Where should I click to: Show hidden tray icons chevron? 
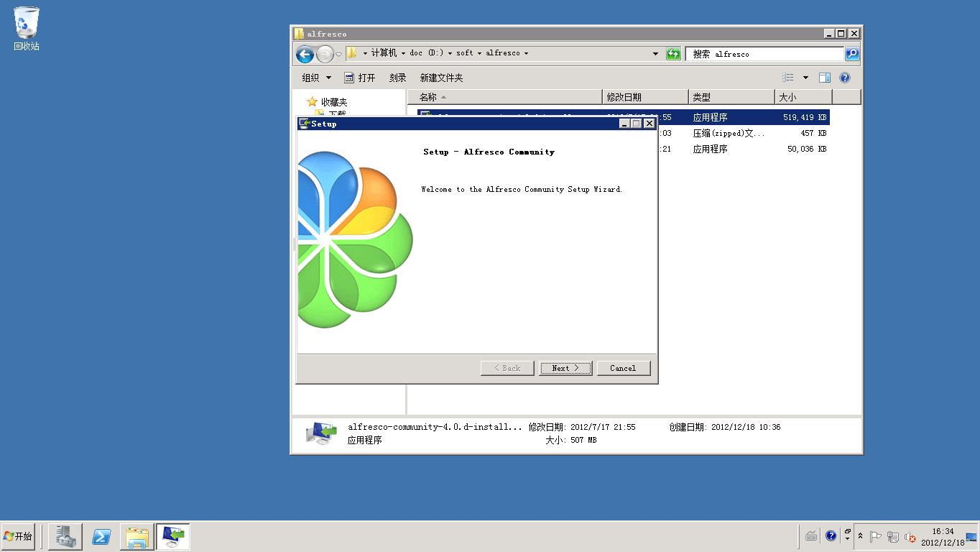point(861,537)
